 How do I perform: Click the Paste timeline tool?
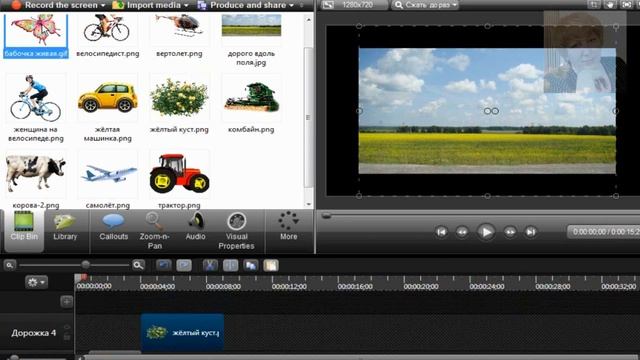click(x=271, y=265)
